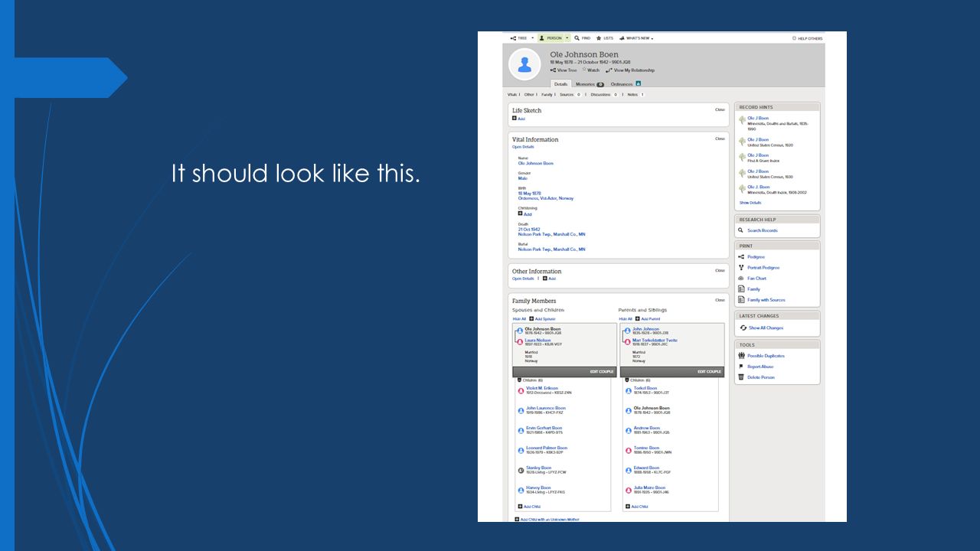Click the Portrait Pedigree icon
This screenshot has width=980, height=551.
coord(741,268)
